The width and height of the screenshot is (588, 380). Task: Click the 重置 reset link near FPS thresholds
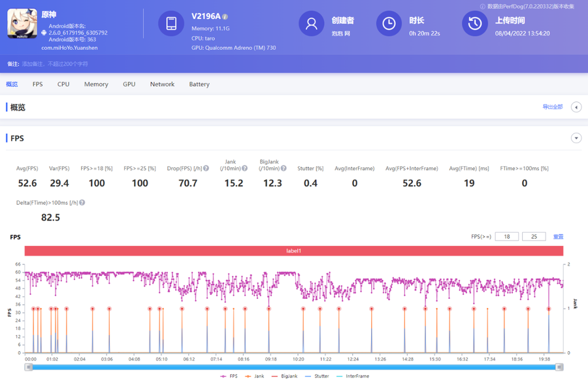(x=559, y=237)
